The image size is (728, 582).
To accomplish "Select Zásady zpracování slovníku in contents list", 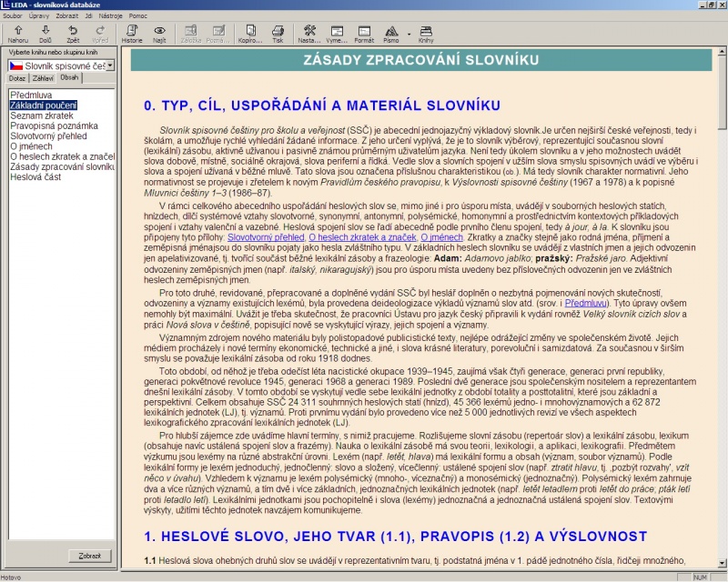I will click(62, 166).
